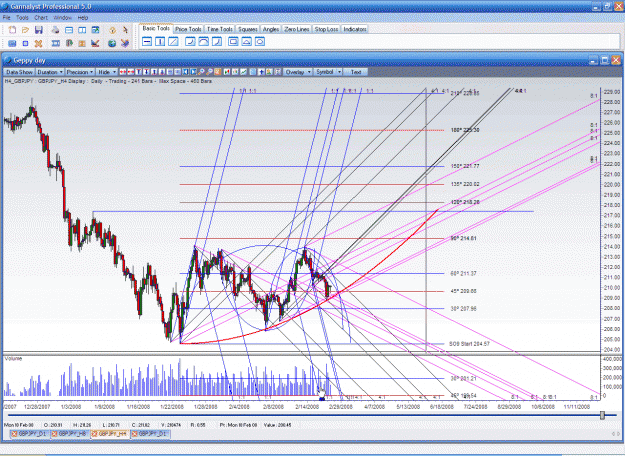625x456 pixels.
Task: Select the ellipse drawing tool
Action: 260,41
